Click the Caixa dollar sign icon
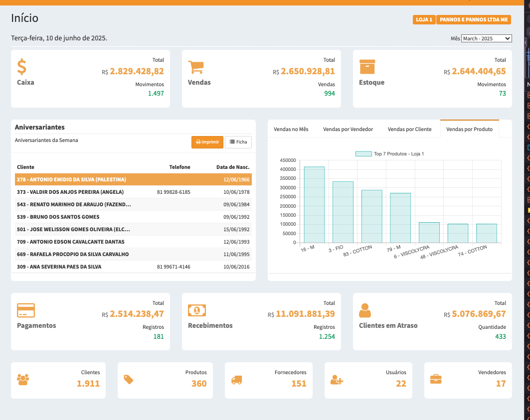 click(22, 67)
